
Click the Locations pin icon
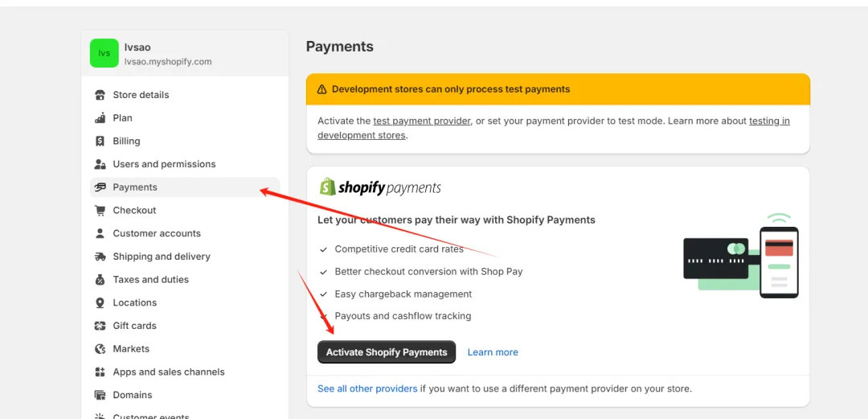100,303
